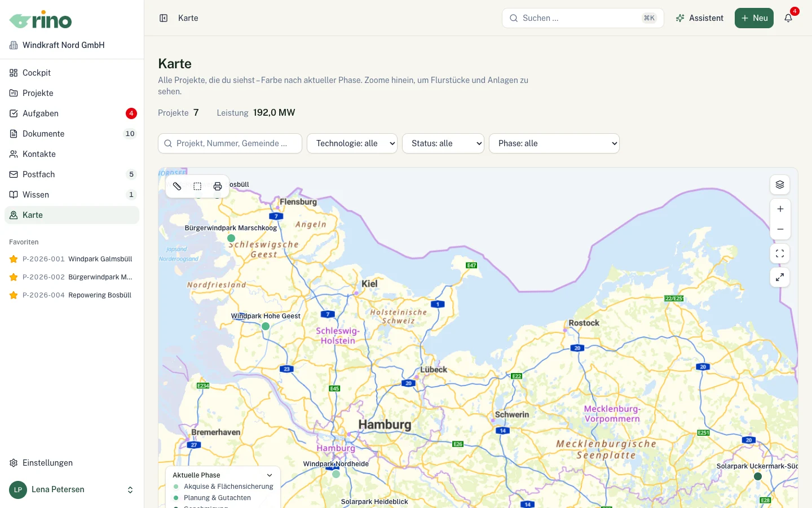
Task: Click the Aufgaben badge showing 4
Action: click(x=131, y=113)
